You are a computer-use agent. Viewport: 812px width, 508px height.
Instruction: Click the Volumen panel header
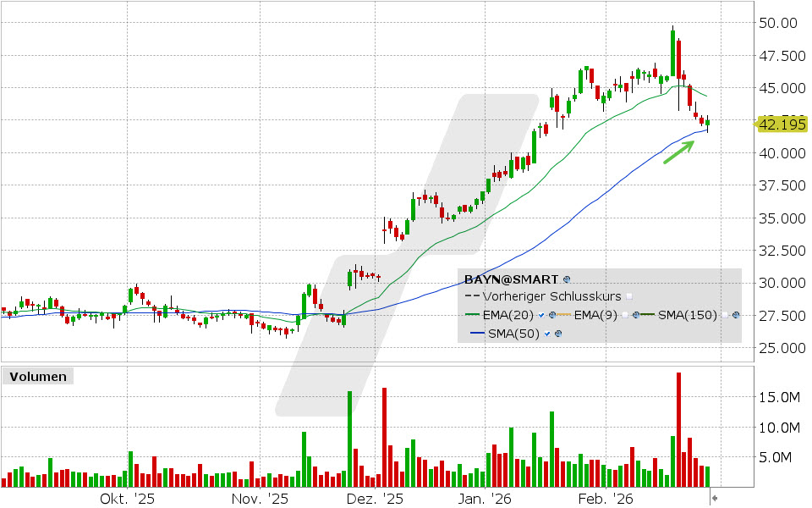click(37, 376)
